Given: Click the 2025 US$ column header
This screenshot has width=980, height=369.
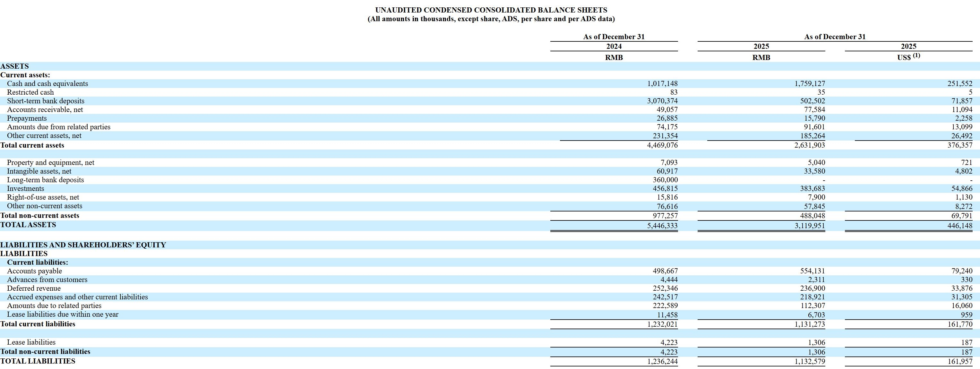Looking at the screenshot, I should tap(908, 47).
